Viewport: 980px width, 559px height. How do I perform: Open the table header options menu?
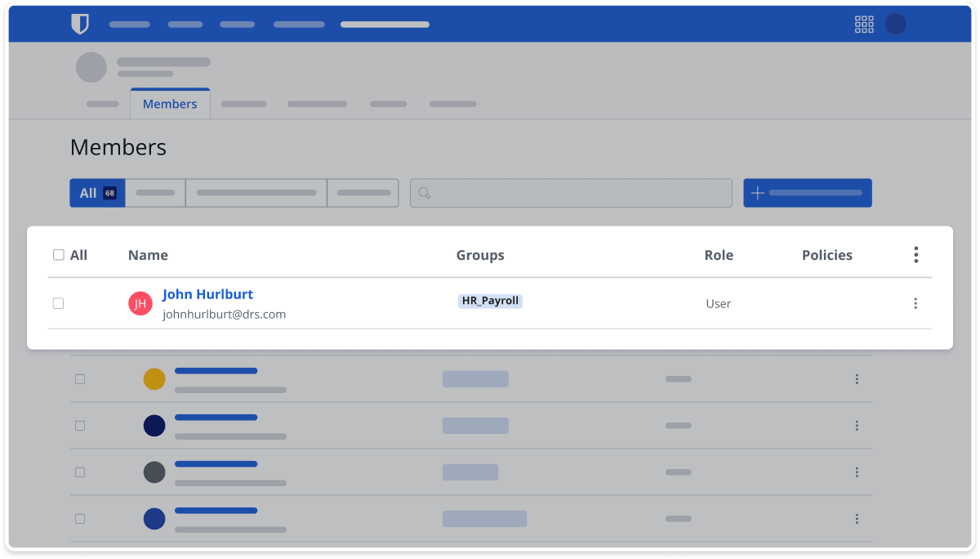coord(915,254)
